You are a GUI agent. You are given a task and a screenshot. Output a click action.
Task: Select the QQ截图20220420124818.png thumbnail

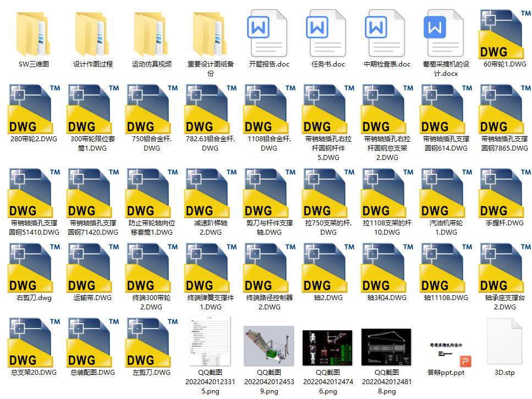coord(386,347)
